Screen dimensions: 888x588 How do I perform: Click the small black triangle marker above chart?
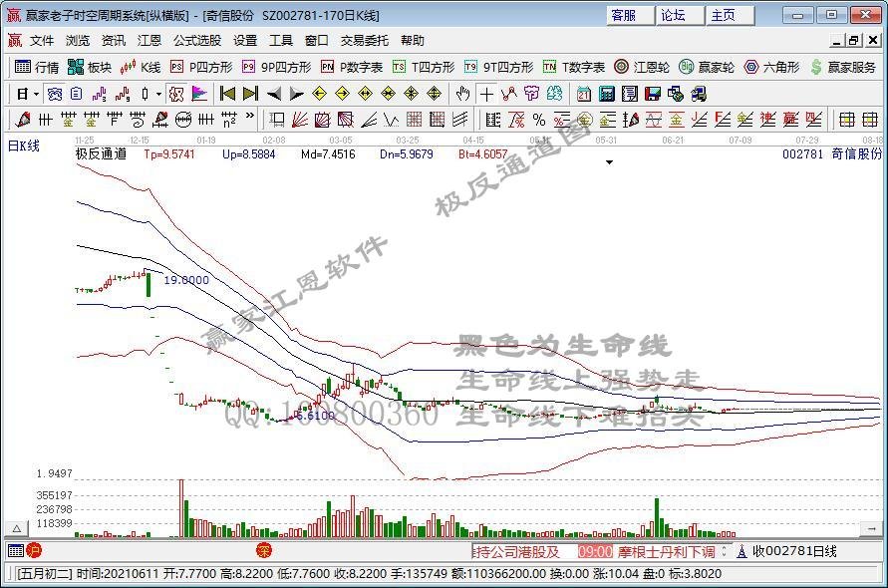coord(609,162)
